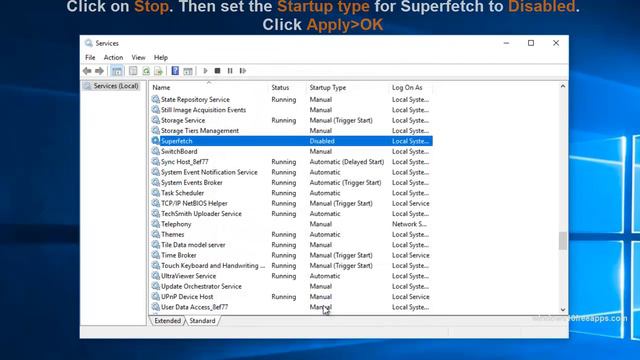Open the Action menu
This screenshot has width=640, height=360.
click(113, 58)
